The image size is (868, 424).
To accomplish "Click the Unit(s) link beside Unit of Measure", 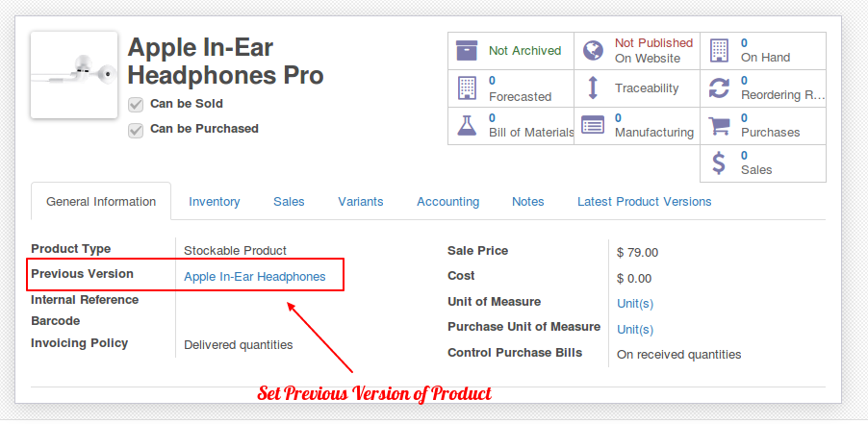I will [635, 304].
